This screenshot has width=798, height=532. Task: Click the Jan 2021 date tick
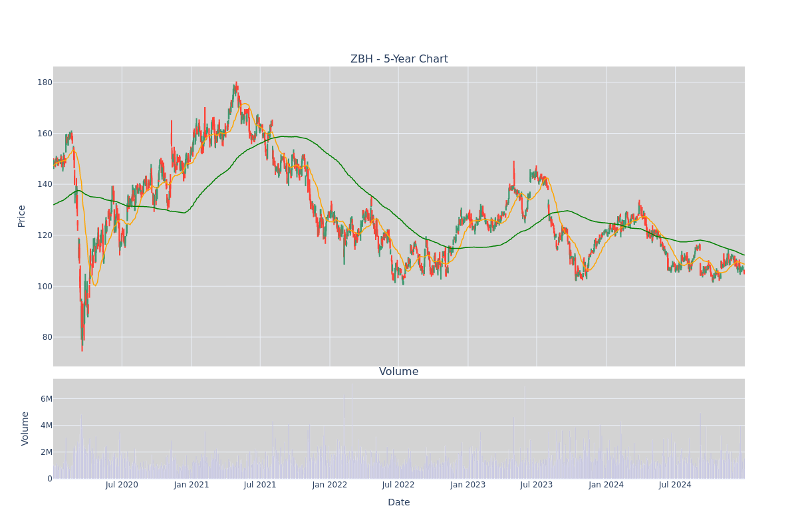[x=192, y=485]
